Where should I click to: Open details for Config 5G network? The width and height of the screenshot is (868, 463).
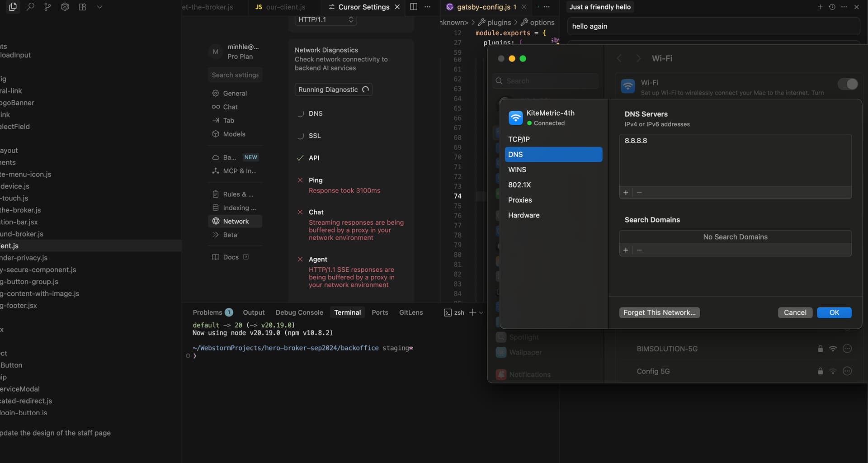point(847,371)
